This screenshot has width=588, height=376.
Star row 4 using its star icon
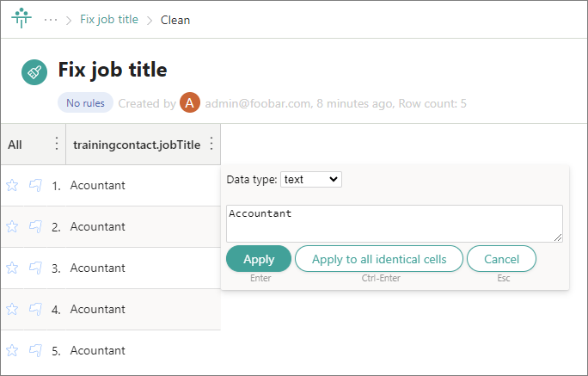tap(12, 309)
